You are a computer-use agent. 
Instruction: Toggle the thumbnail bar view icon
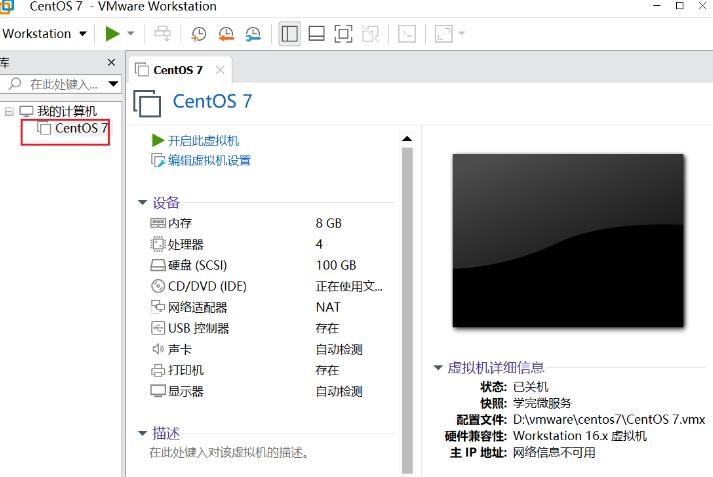tap(316, 34)
